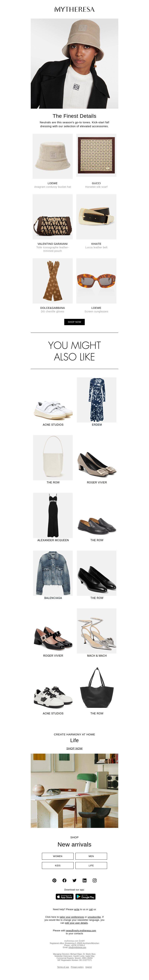Tap the App Store download badge

[x=64, y=897]
